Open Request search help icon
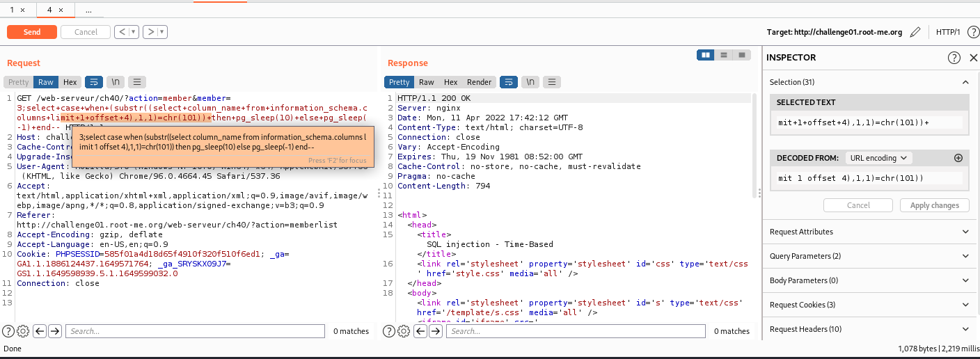980x359 pixels. click(8, 331)
